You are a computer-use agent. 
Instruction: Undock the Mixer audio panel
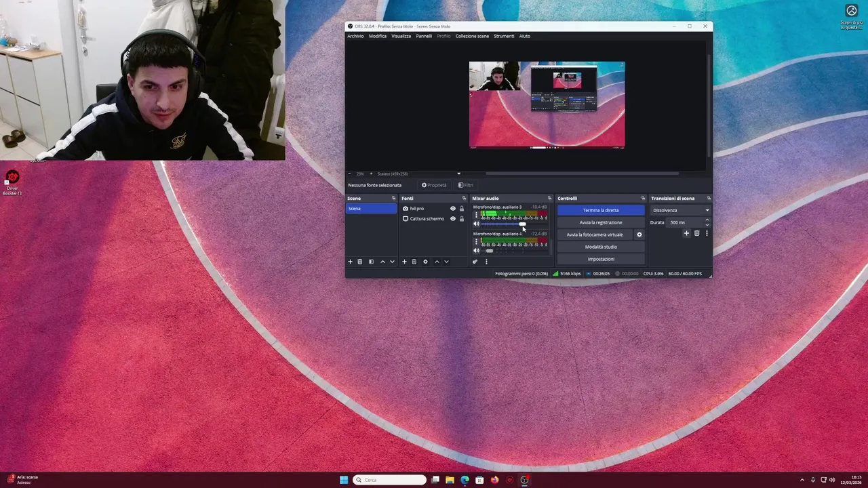(x=549, y=199)
